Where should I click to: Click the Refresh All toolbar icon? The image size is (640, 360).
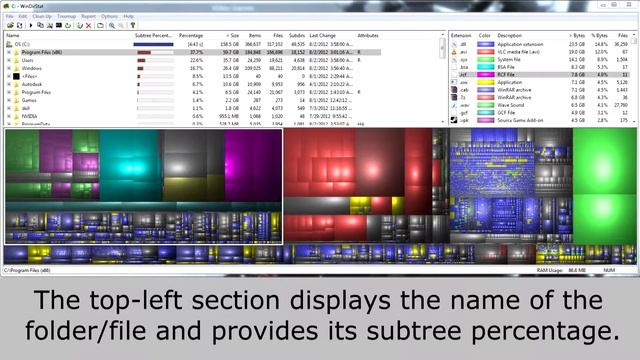[19, 25]
